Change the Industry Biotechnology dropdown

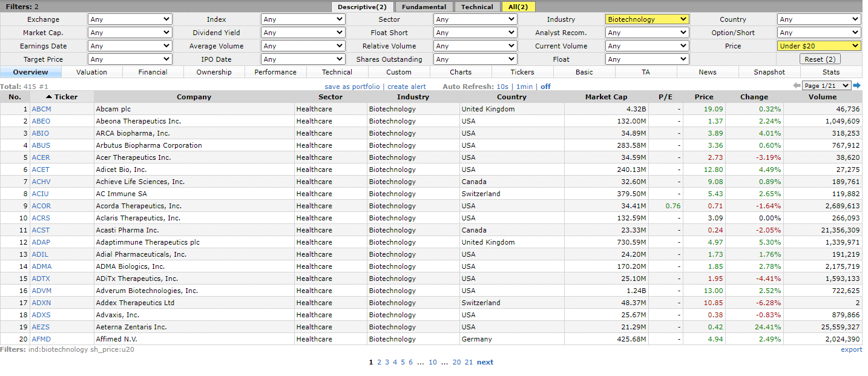tap(647, 19)
